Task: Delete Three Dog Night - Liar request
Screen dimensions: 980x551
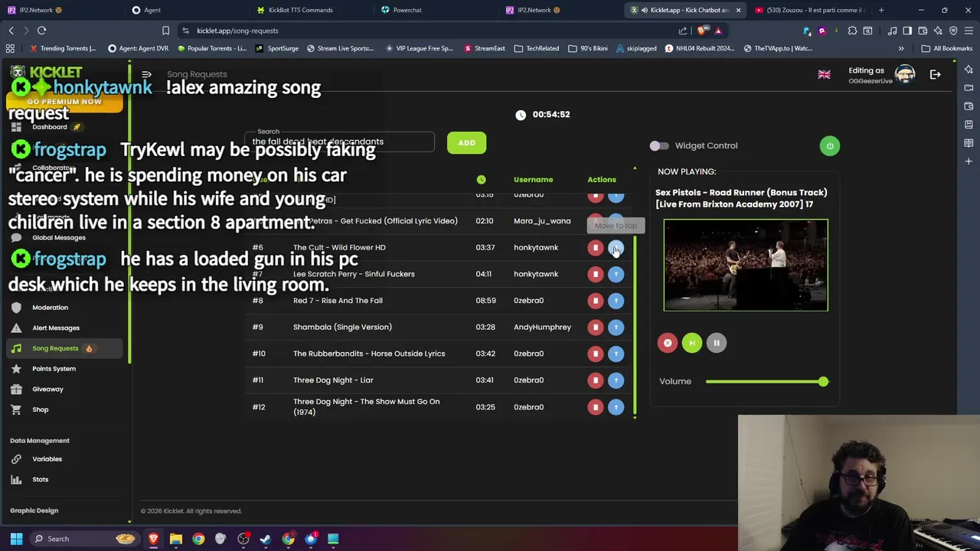Action: click(595, 380)
